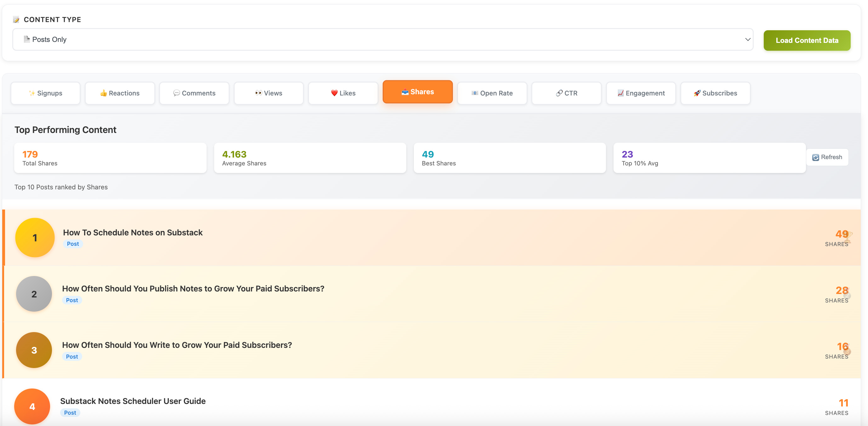
Task: Click the 23 Top 10% Avg card
Action: (x=710, y=158)
